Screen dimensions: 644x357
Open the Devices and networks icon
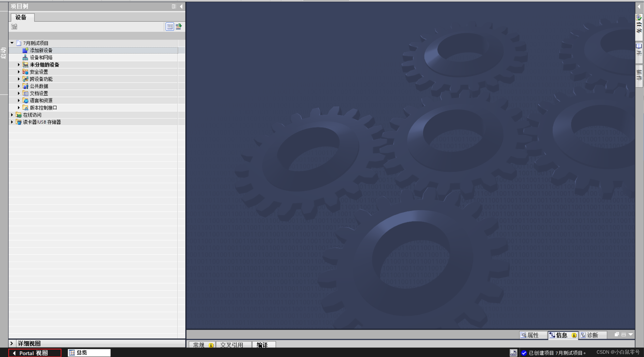coord(25,58)
